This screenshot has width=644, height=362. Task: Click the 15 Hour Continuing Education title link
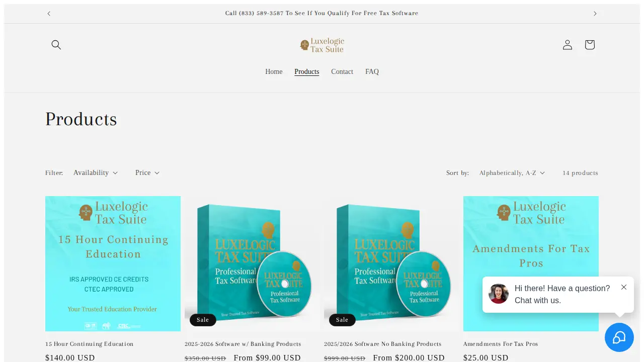click(90, 344)
